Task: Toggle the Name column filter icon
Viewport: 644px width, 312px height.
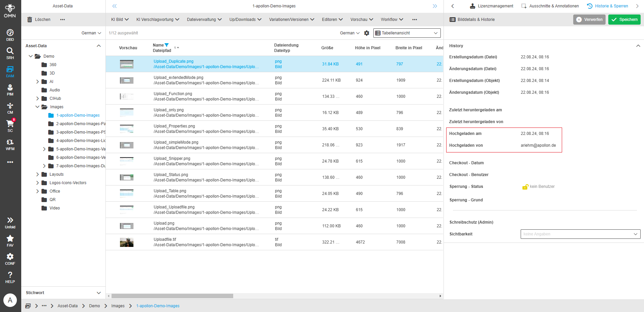Action: coord(166,45)
